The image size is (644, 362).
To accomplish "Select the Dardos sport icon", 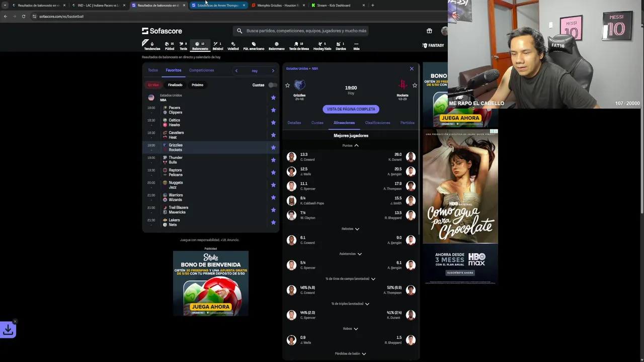I will pos(341,46).
